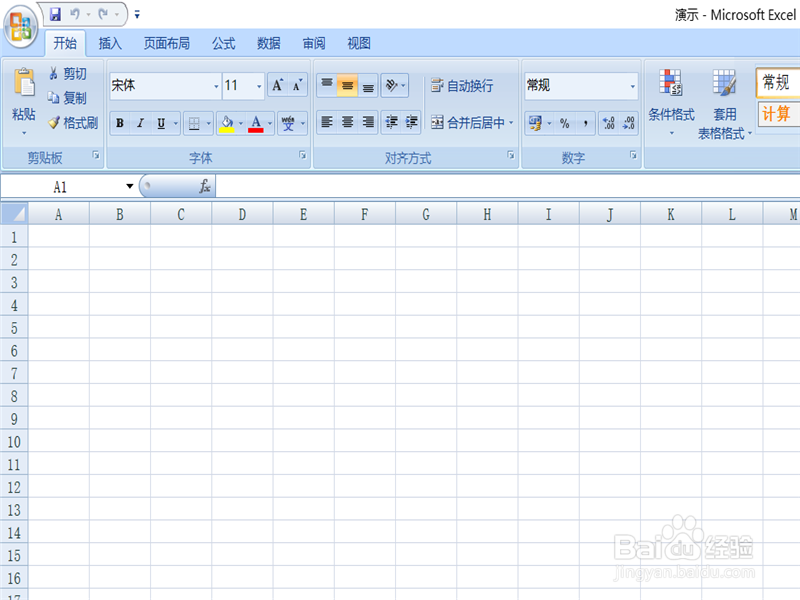The width and height of the screenshot is (800, 600).
Task: Decrease indent in the alignment group
Action: coord(391,122)
